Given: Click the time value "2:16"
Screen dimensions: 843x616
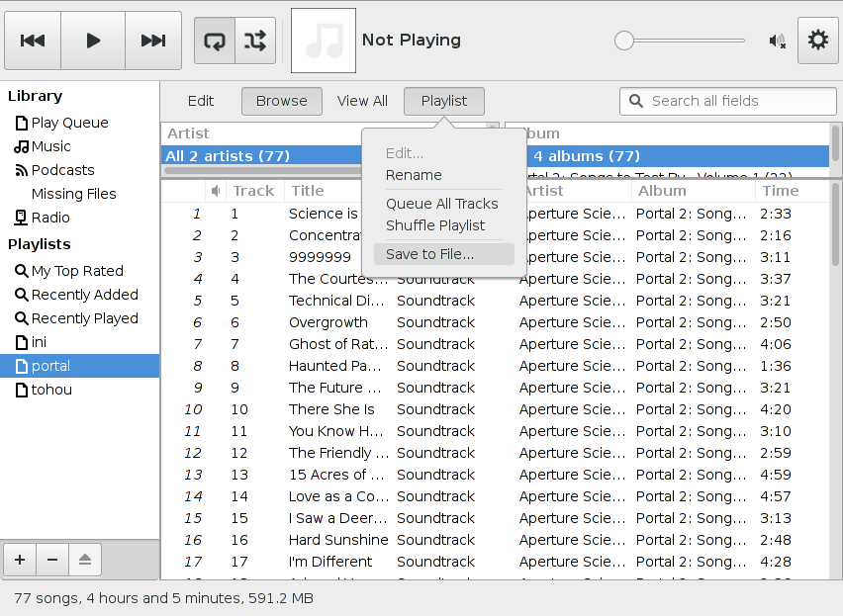Looking at the screenshot, I should [x=776, y=235].
